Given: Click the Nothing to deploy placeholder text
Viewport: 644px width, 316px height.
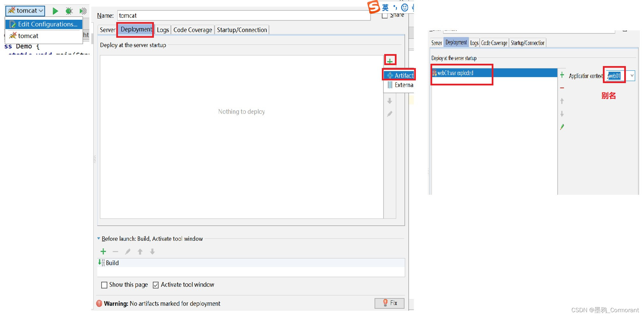Looking at the screenshot, I should [241, 112].
